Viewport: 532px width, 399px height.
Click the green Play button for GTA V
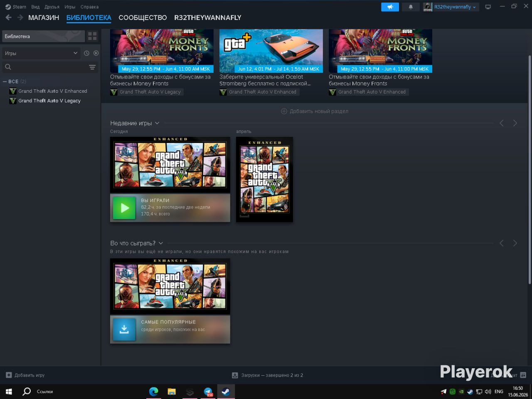pos(125,207)
